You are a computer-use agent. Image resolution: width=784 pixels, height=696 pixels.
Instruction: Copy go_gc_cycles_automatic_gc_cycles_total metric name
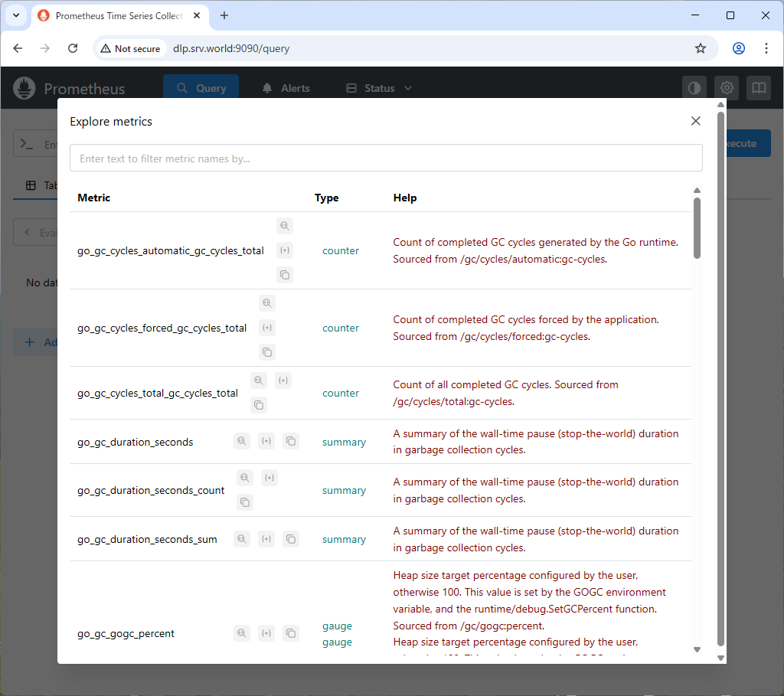point(285,275)
